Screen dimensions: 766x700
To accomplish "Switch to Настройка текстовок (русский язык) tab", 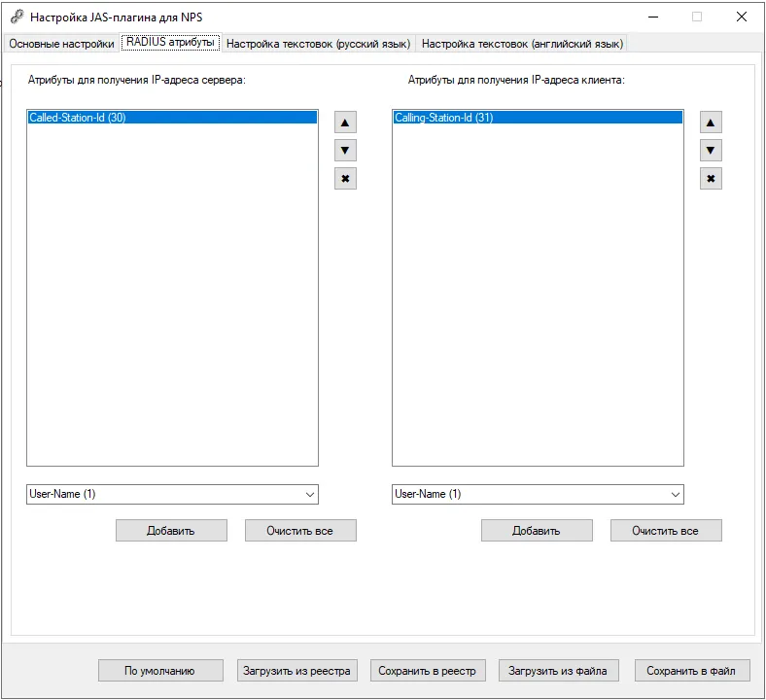I will pos(318,44).
